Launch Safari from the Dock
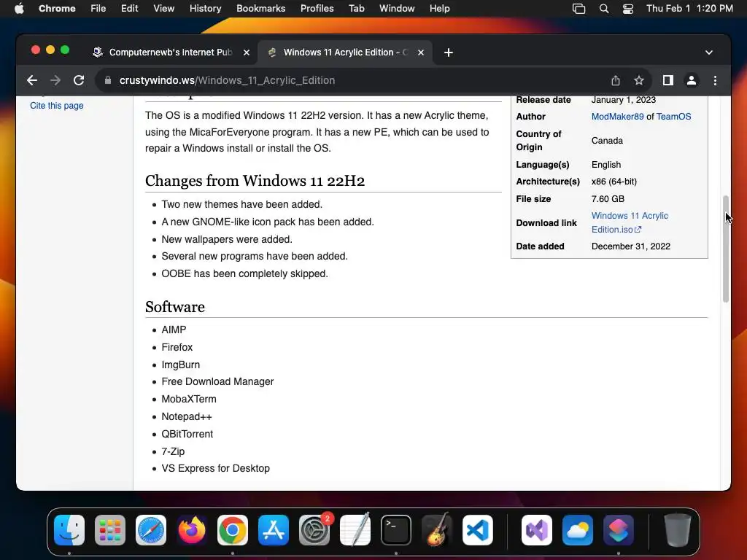The width and height of the screenshot is (747, 560). point(151,530)
